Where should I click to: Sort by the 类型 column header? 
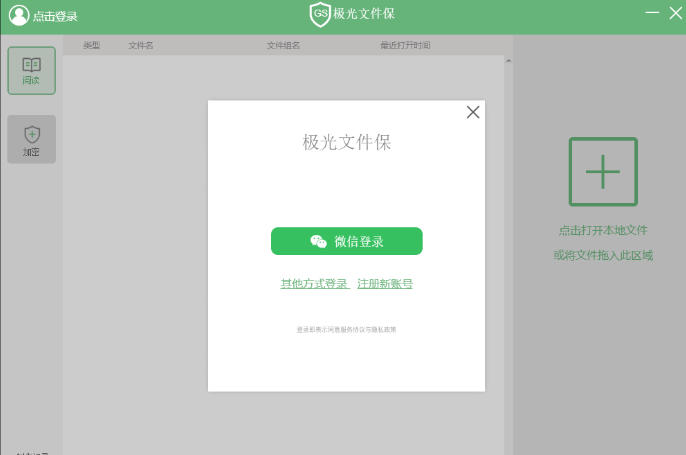[x=92, y=45]
